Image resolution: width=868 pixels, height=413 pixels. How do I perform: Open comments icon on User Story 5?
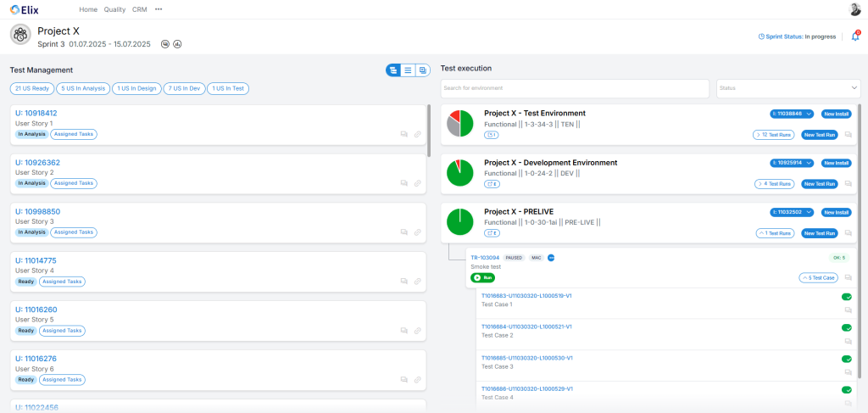(404, 331)
